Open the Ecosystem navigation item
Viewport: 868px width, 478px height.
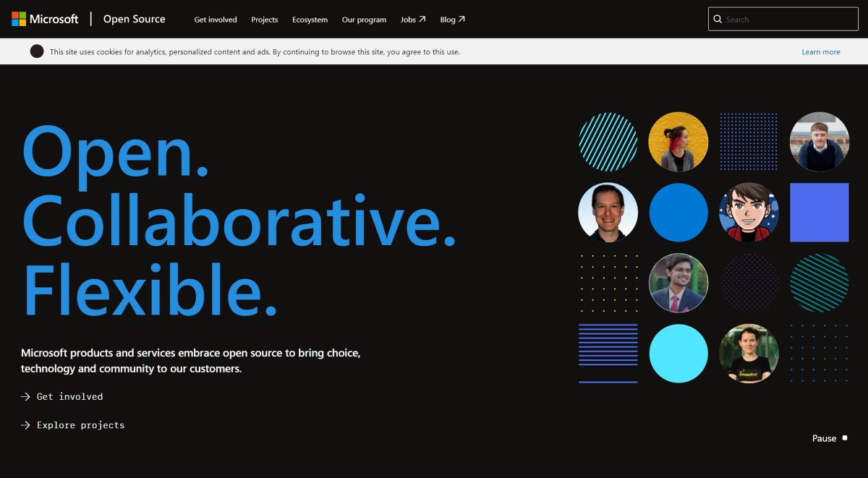click(x=310, y=20)
